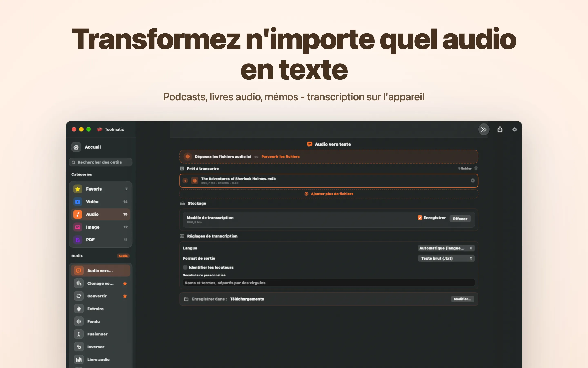Click the waveform icon in drop zone
The width and height of the screenshot is (588, 368).
pyautogui.click(x=188, y=156)
